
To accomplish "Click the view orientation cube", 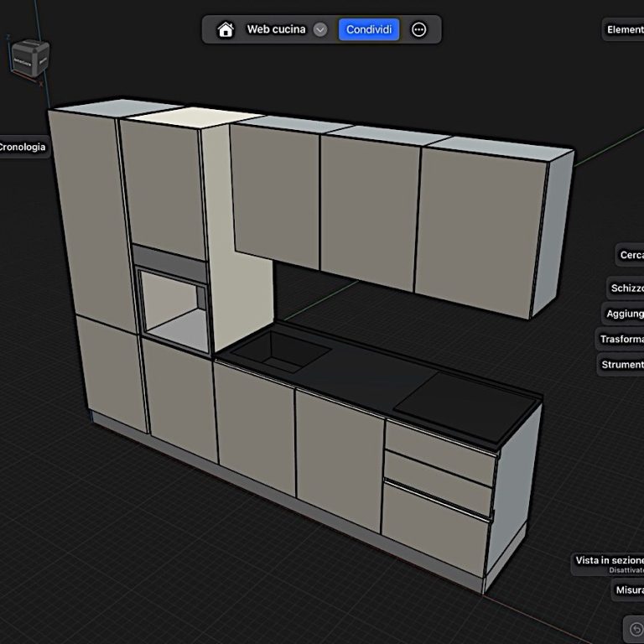I will 29,58.
